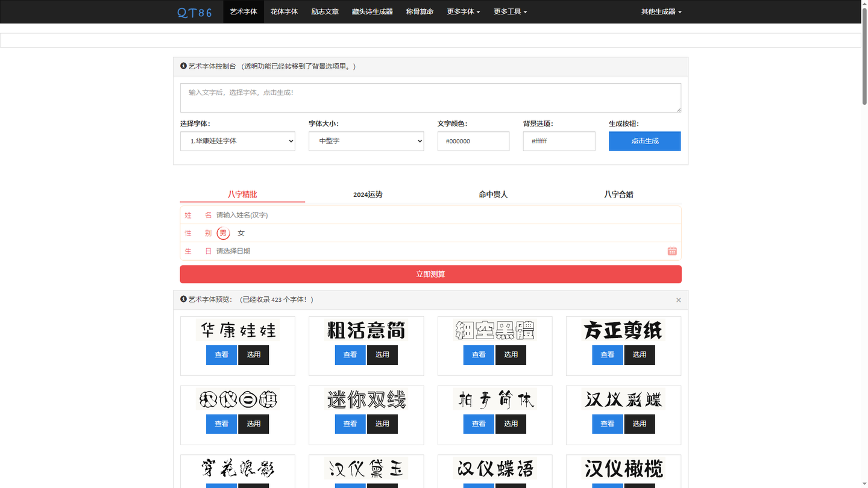Click the red 立即测算 button
This screenshot has height=488, width=868.
tap(430, 274)
